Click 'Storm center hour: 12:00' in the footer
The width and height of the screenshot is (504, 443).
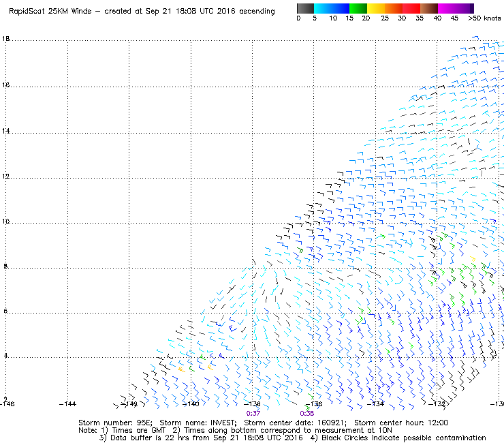(401, 423)
